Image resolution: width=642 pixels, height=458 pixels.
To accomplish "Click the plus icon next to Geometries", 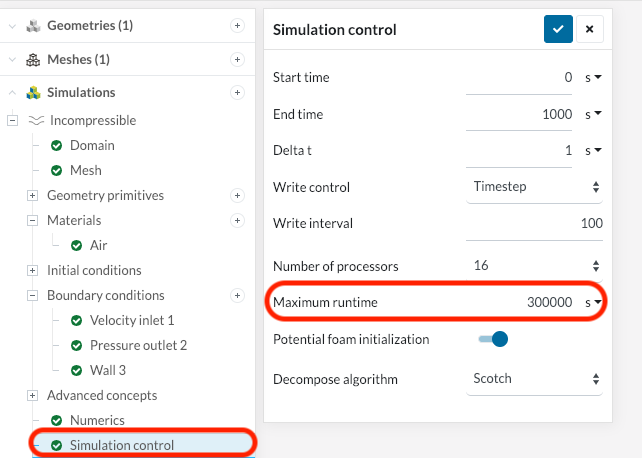I will tap(237, 25).
